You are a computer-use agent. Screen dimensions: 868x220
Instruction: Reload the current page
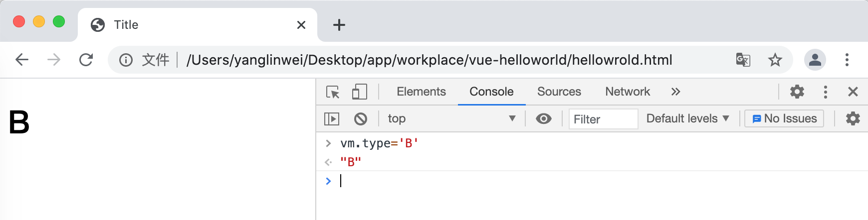[86, 60]
